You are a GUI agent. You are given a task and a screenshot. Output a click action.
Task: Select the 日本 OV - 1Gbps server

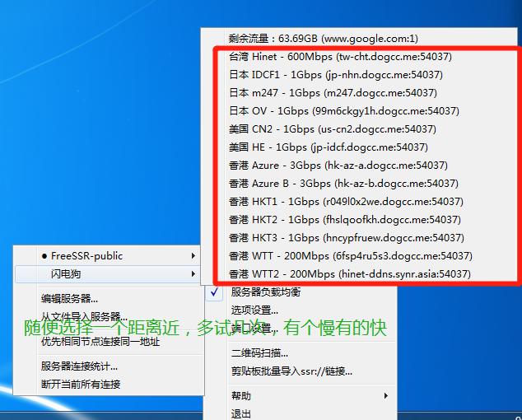(x=359, y=111)
